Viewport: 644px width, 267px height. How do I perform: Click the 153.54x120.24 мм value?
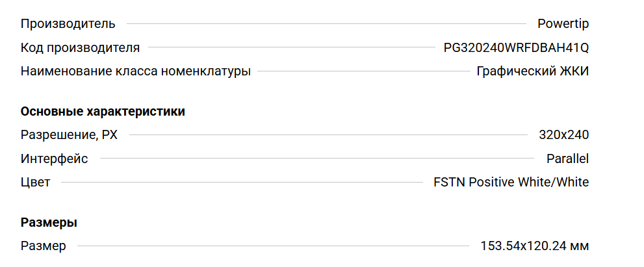(x=534, y=246)
